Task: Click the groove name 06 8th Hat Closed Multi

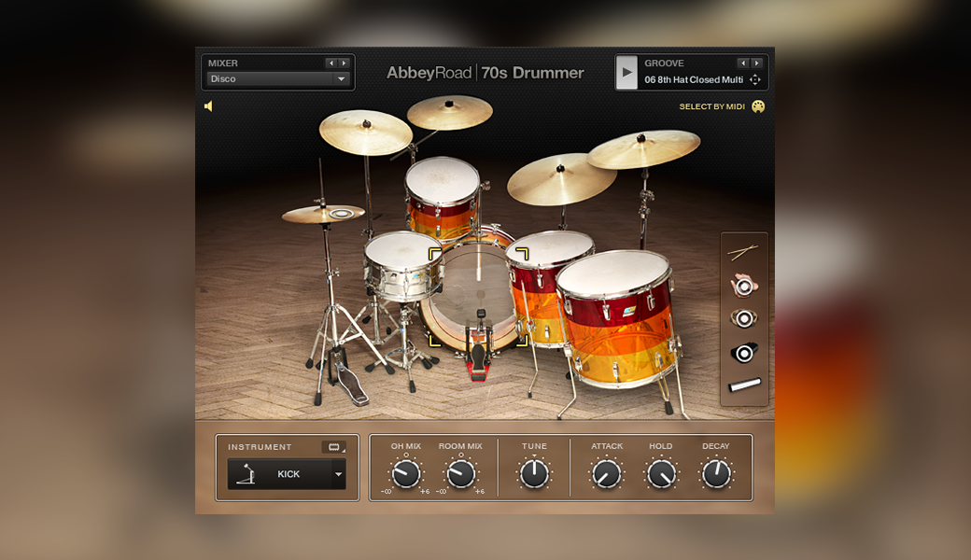Action: 694,80
